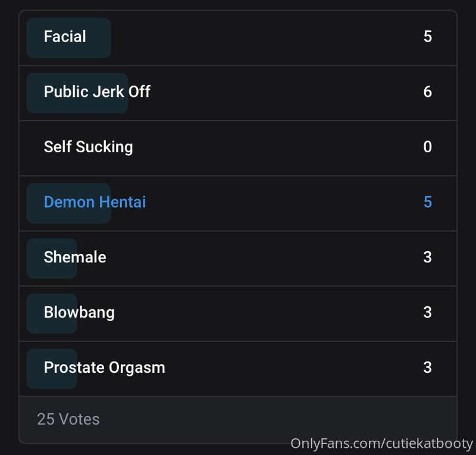Click the Facial result progress bar
Image resolution: width=476 pixels, height=455 pixels.
(68, 38)
